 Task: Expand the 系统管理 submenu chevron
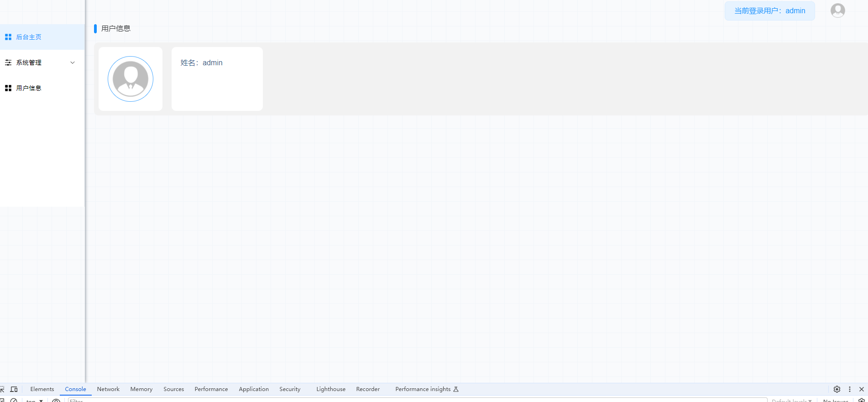tap(73, 63)
